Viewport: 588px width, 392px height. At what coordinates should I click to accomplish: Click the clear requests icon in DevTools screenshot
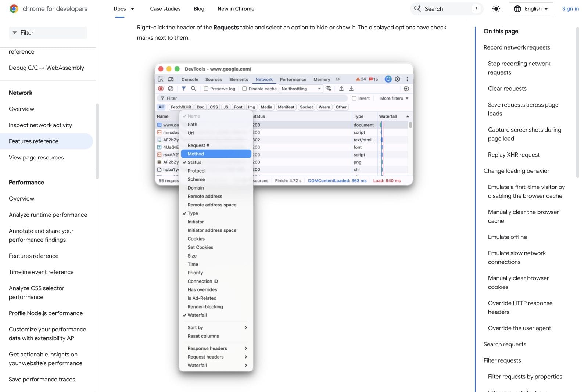click(x=171, y=89)
